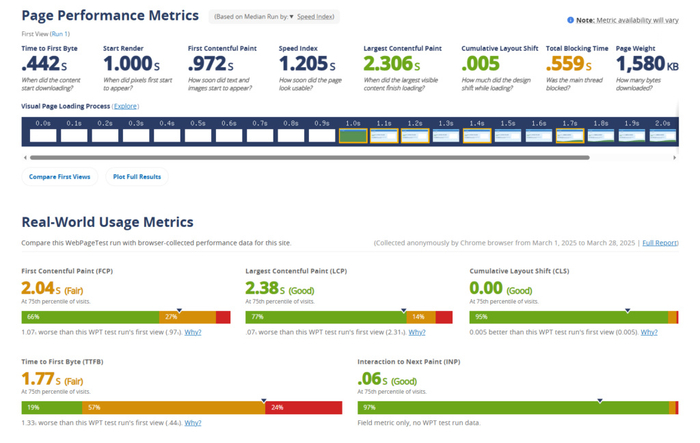This screenshot has height=443, width=700.
Task: Select the 1.9s filmstrip frame thumbnail
Action: point(632,136)
